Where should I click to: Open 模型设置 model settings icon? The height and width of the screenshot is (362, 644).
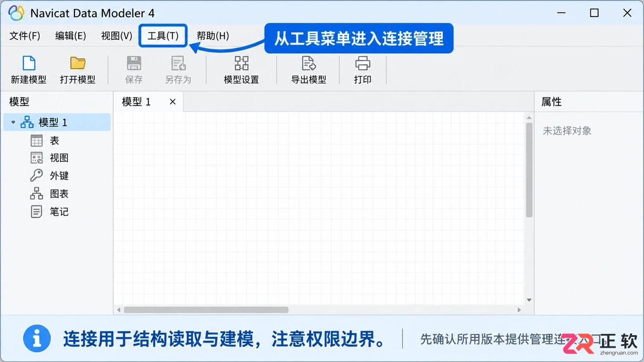click(x=241, y=63)
